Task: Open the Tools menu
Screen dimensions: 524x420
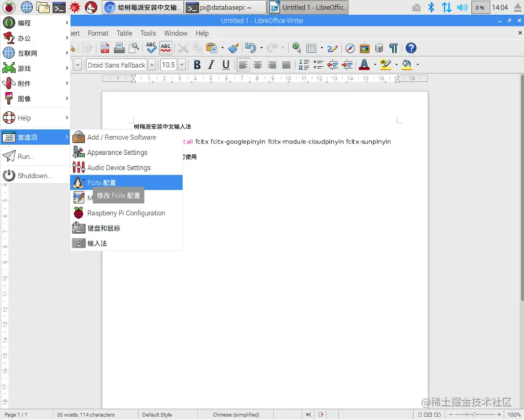Action: (x=148, y=33)
